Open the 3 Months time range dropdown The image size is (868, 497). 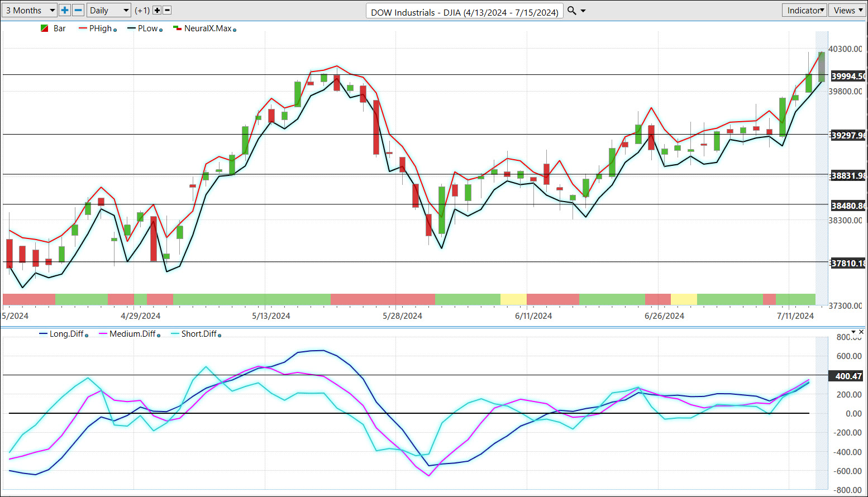(29, 10)
